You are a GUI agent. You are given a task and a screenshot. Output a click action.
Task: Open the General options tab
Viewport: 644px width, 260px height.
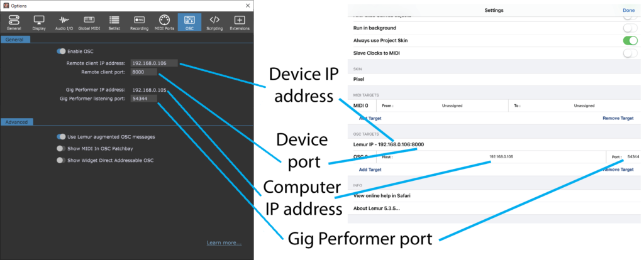point(14,23)
